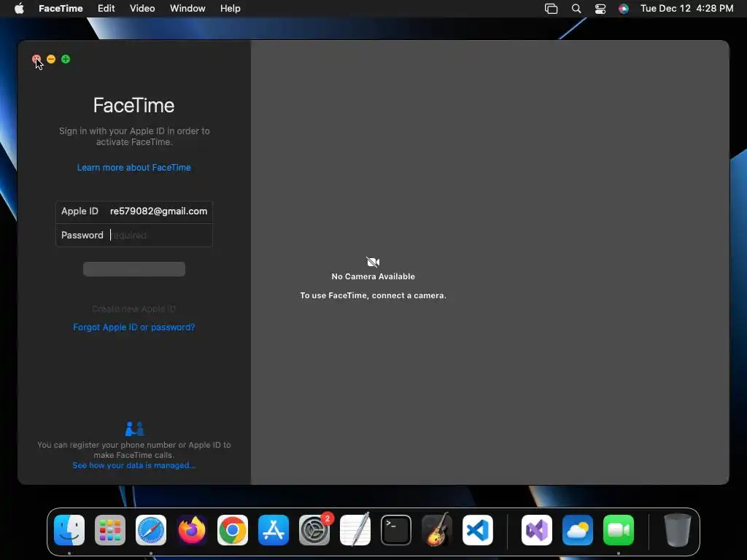Open Visual Studio Code from the Dock
The image size is (747, 560).
pyautogui.click(x=478, y=530)
